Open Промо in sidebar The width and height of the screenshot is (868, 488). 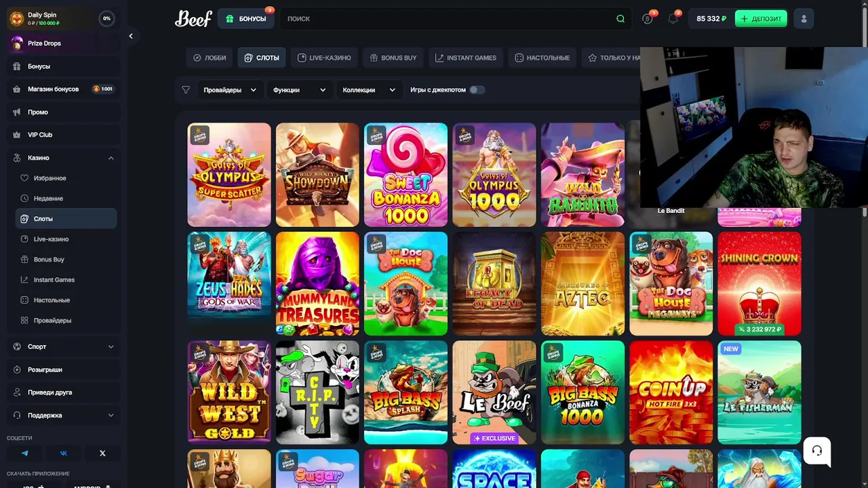pos(64,112)
